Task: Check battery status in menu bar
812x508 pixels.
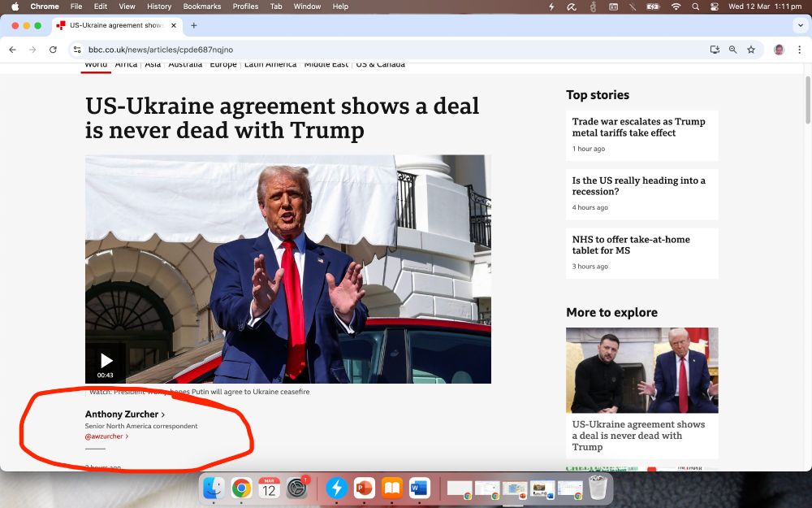Action: (x=653, y=7)
